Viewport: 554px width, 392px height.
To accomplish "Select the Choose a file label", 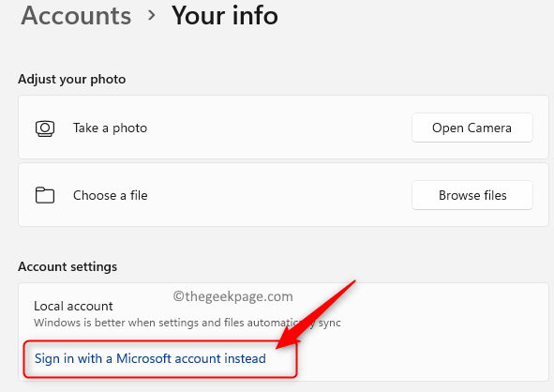I will 111,195.
